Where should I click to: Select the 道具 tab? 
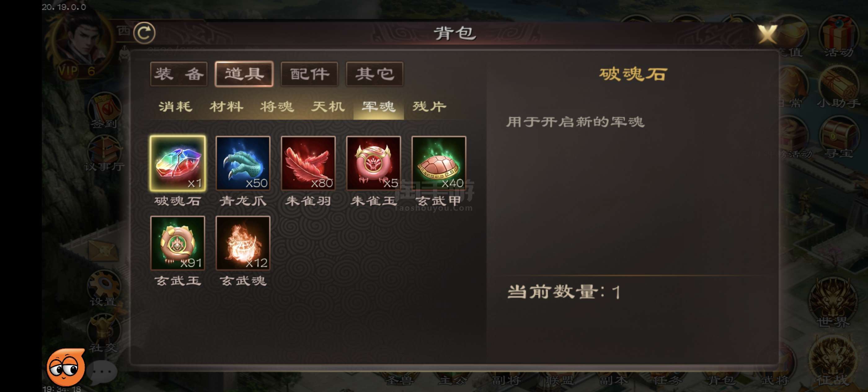pyautogui.click(x=244, y=74)
